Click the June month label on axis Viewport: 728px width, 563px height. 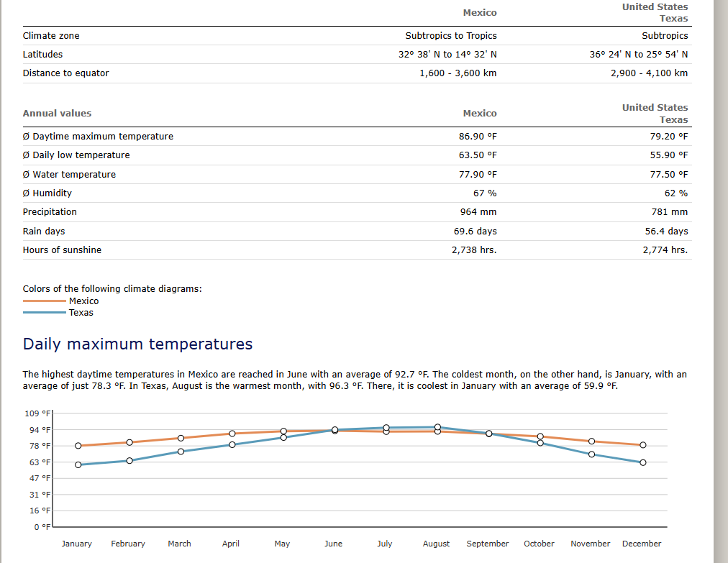click(x=333, y=544)
